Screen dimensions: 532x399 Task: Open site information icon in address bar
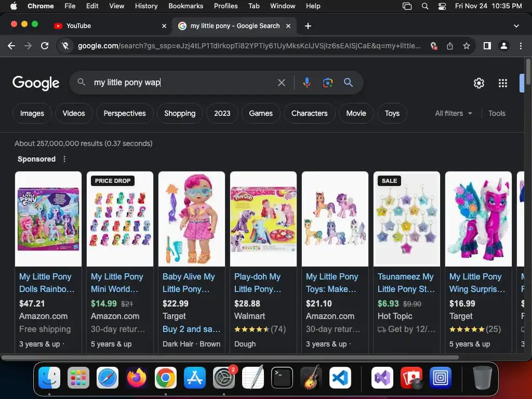tap(65, 46)
